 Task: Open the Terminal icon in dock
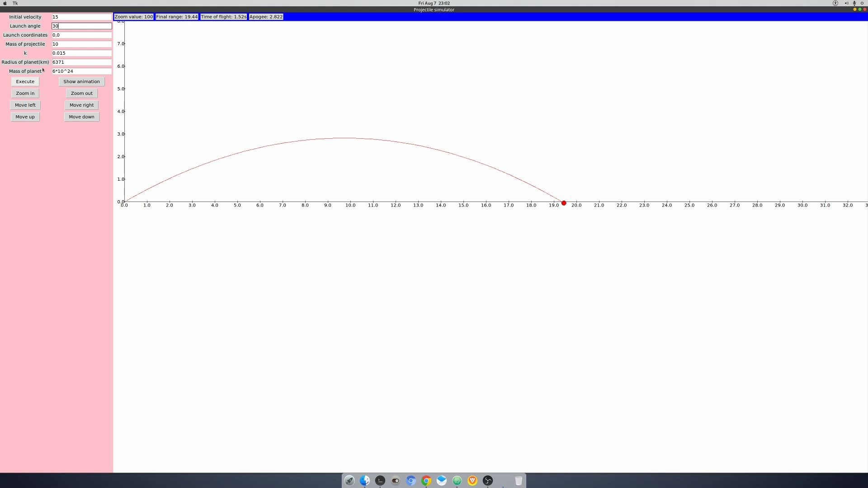pos(380,481)
